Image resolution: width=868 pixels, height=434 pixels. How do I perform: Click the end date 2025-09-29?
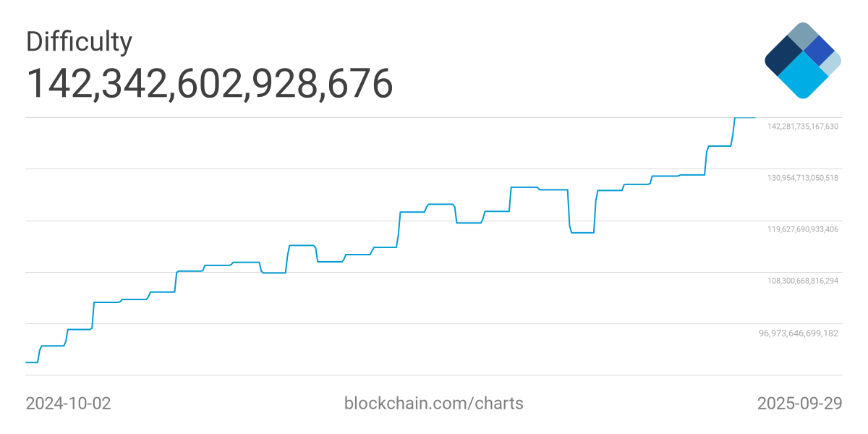pyautogui.click(x=799, y=403)
